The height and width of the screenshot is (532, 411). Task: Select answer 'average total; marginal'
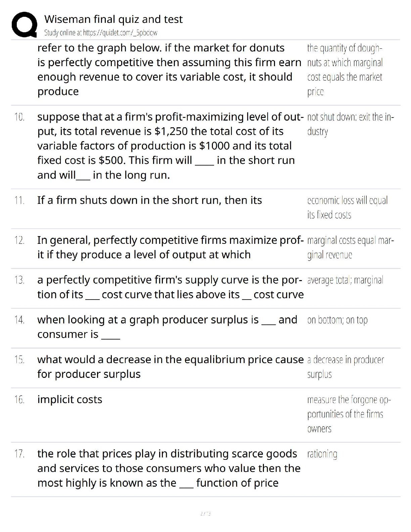click(x=345, y=280)
